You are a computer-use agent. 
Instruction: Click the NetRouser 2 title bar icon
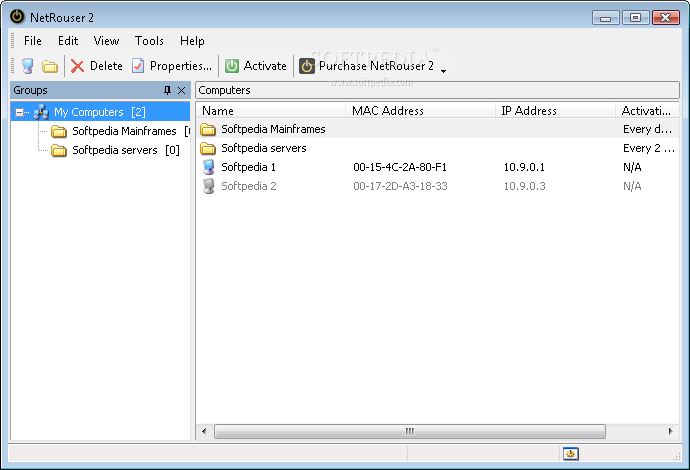17,17
